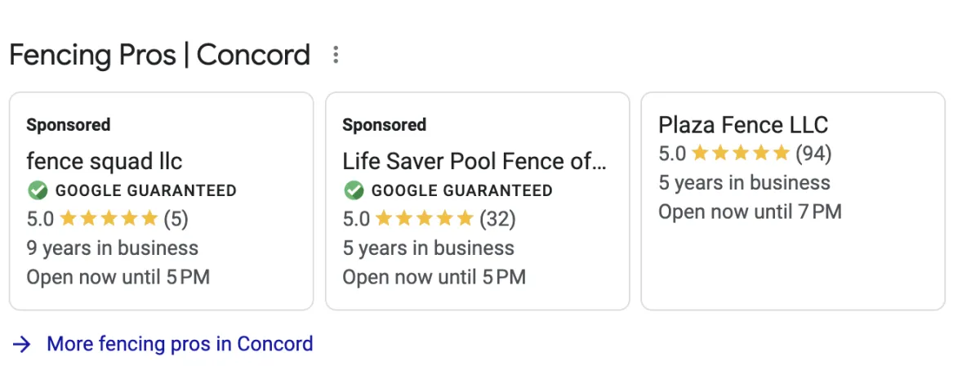Click Google Guaranteed text under fence squad llc
This screenshot has width=980, height=366.
[145, 191]
